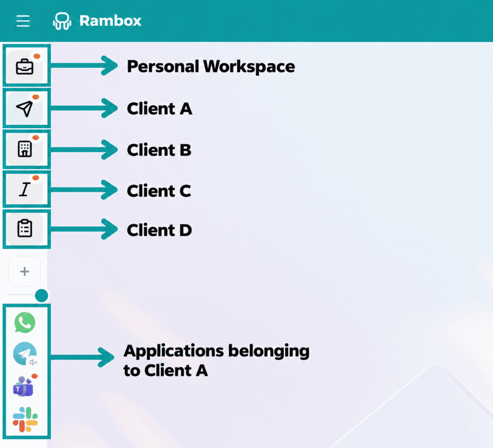Image resolution: width=493 pixels, height=448 pixels.
Task: Add a new workspace with plus button
Action: (25, 271)
